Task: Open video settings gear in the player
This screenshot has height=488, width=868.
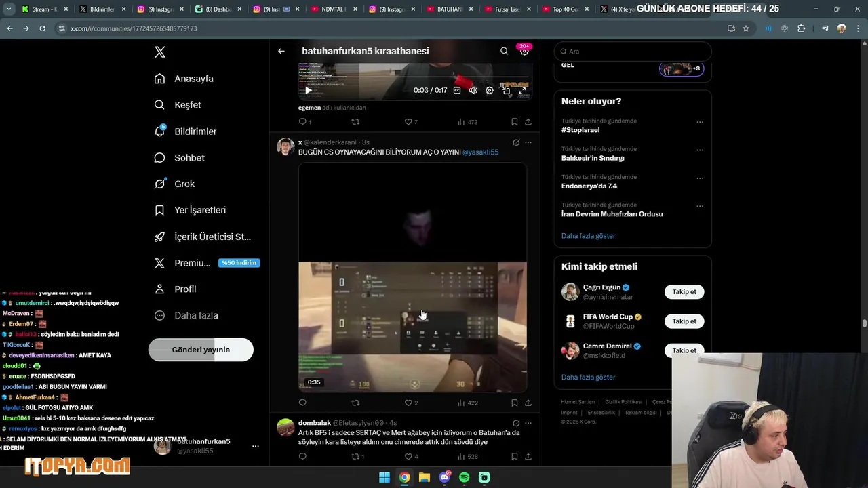Action: [x=490, y=90]
